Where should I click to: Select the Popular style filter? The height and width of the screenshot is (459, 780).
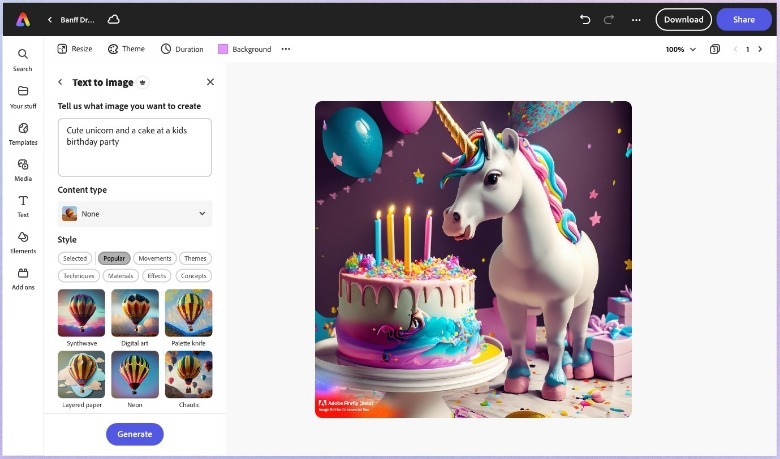[114, 259]
